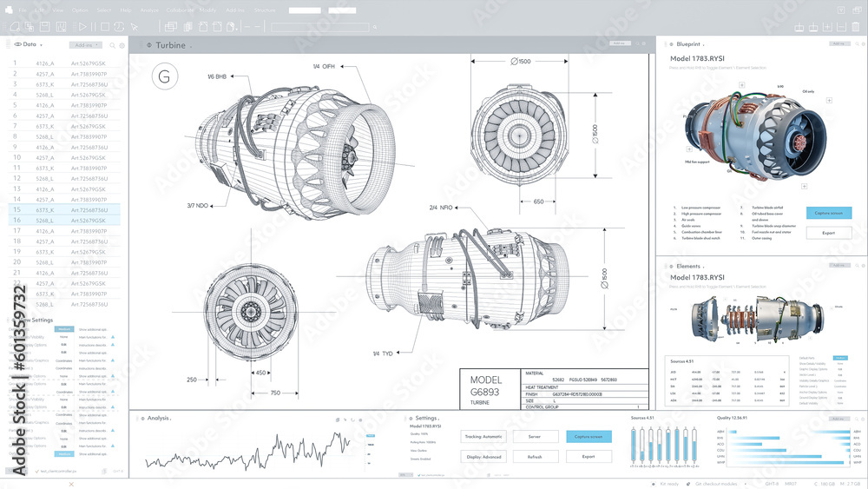Click the restore windows icon top right
This screenshot has height=489, width=868.
[x=858, y=10]
